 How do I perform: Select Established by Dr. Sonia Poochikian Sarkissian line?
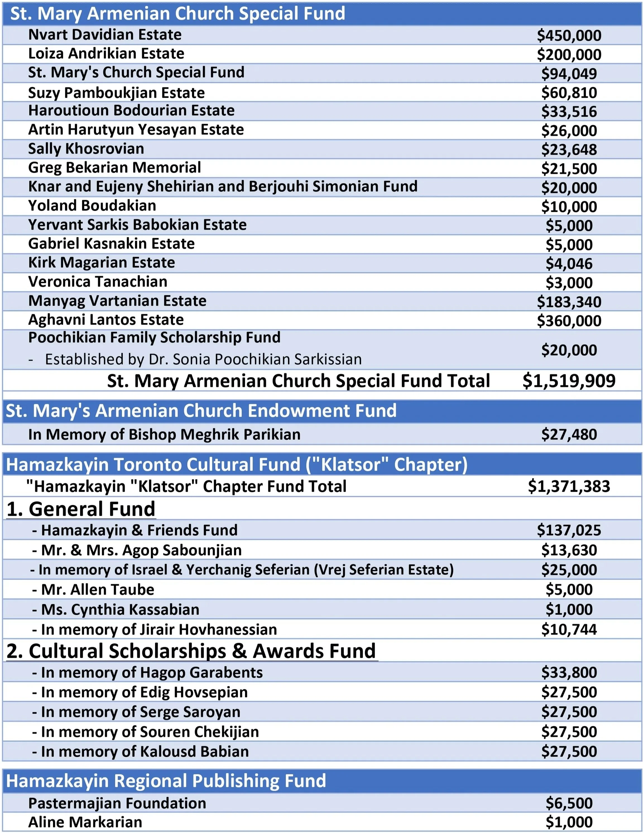coord(203,359)
